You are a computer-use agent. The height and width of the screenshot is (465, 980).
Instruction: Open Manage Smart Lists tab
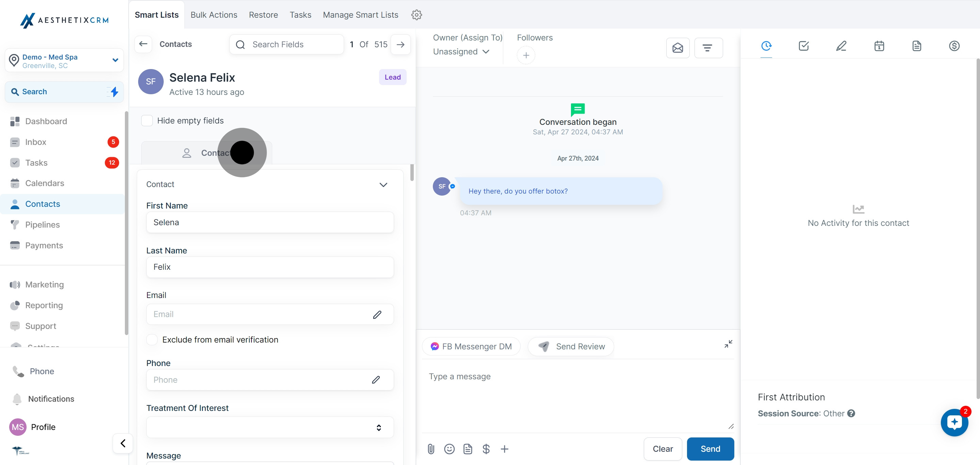(360, 15)
